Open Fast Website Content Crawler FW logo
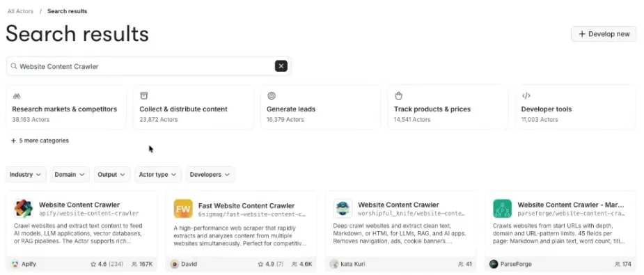 pyautogui.click(x=183, y=208)
